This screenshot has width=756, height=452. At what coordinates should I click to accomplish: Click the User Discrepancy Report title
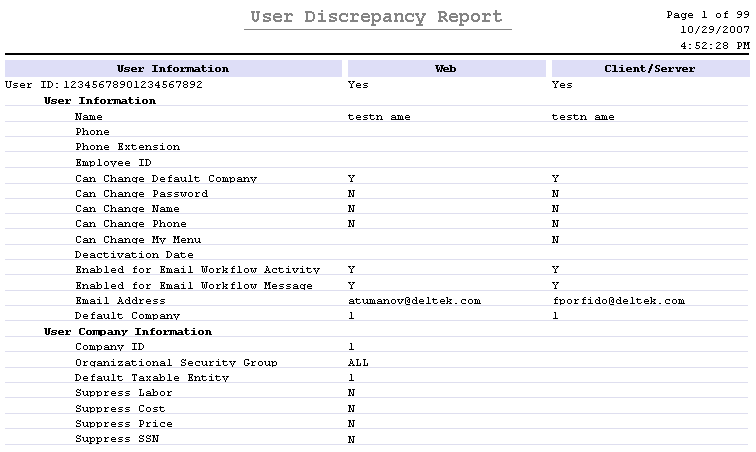(x=376, y=17)
